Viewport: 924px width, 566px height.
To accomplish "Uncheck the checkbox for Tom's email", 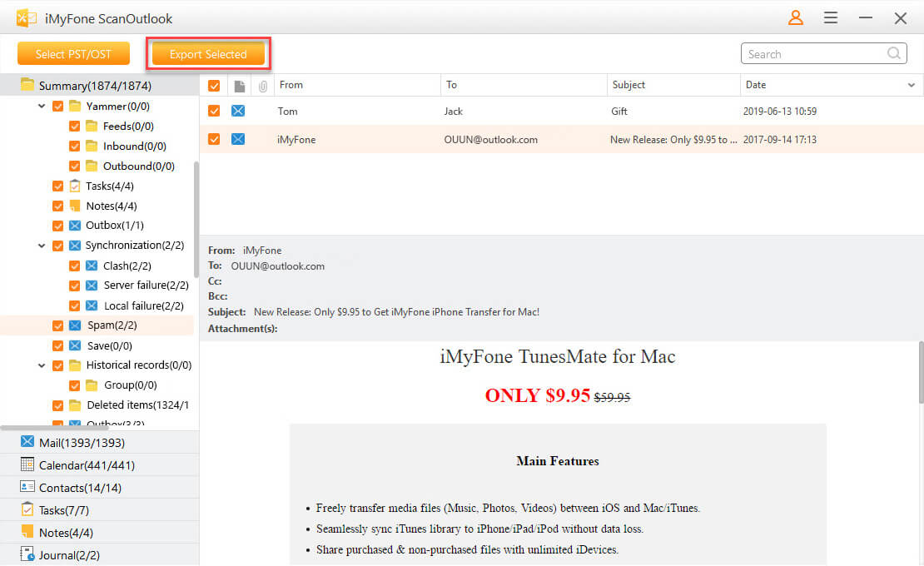I will 214,112.
